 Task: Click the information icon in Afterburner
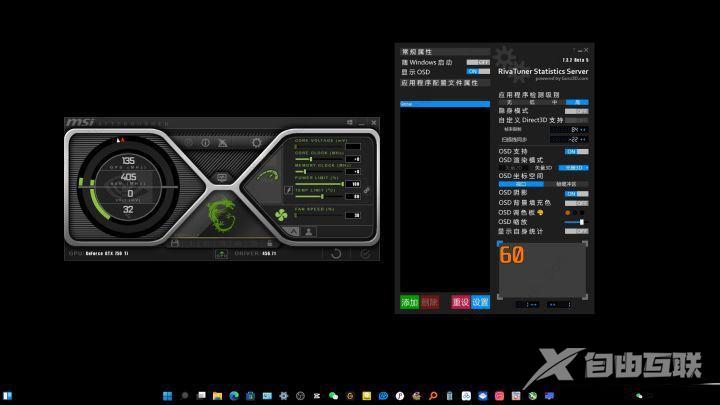(x=205, y=143)
